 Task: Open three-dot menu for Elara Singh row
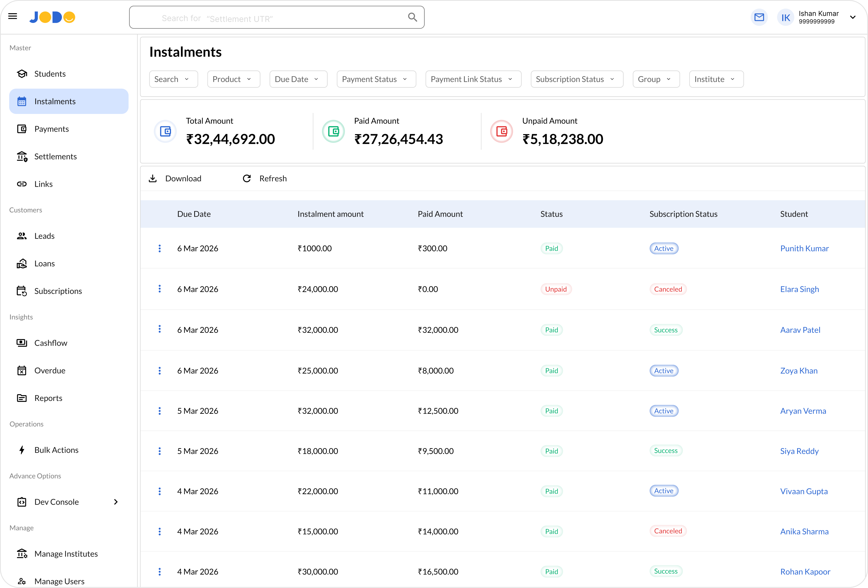point(159,289)
